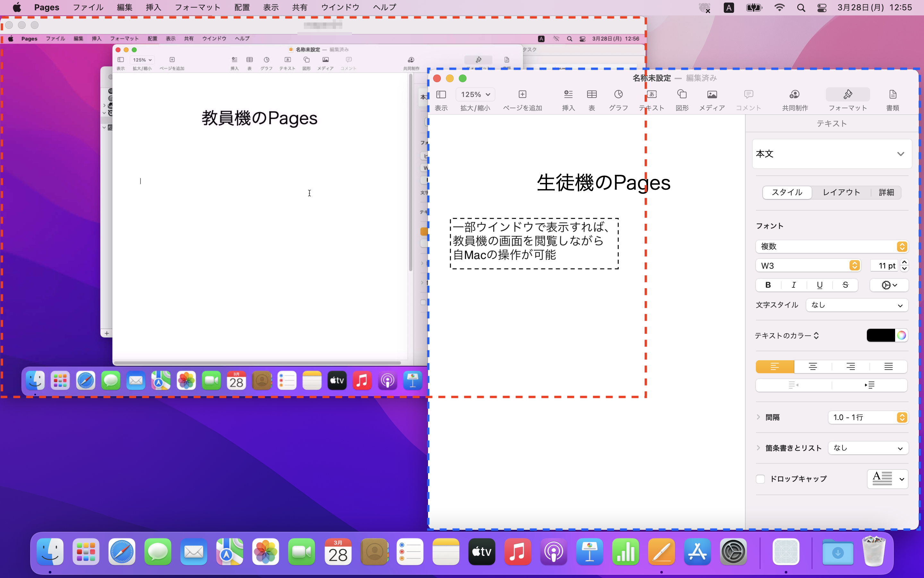Open Podcasts in the main Dock

click(x=554, y=552)
